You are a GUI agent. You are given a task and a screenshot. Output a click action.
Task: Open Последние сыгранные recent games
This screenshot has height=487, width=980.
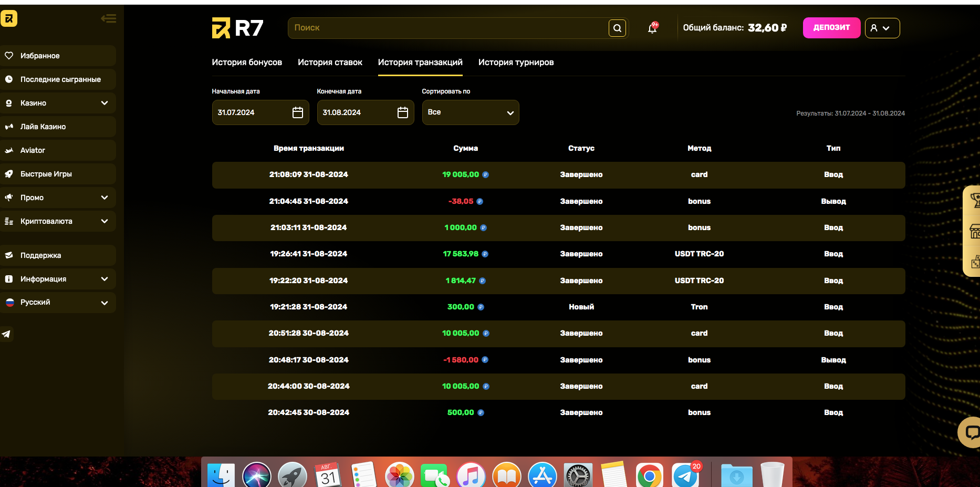point(58,79)
